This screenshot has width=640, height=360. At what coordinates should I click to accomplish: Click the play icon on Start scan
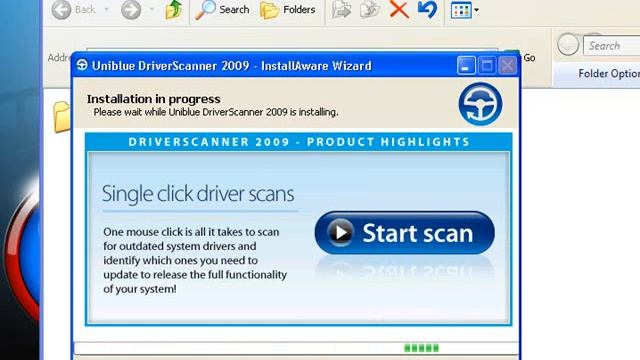click(341, 232)
